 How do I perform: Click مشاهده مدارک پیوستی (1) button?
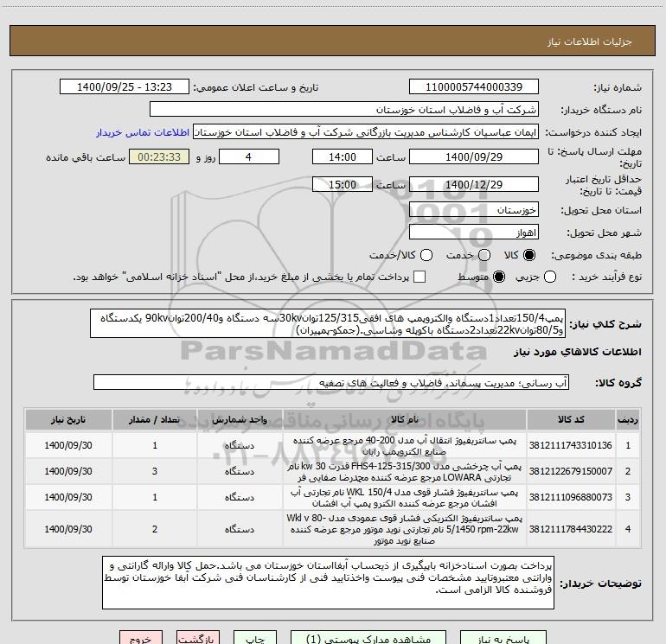click(x=368, y=639)
